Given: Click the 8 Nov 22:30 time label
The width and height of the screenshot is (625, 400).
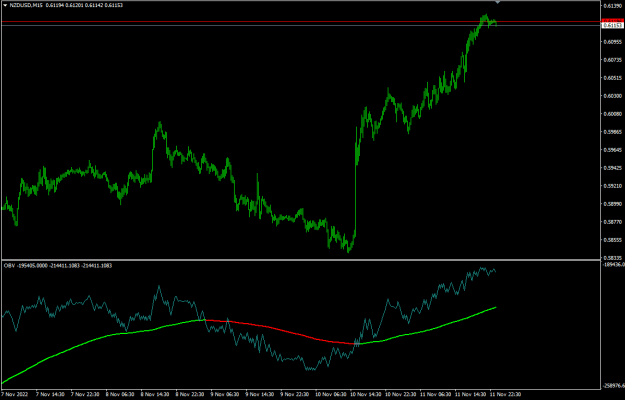Looking at the screenshot, I should (x=190, y=394).
